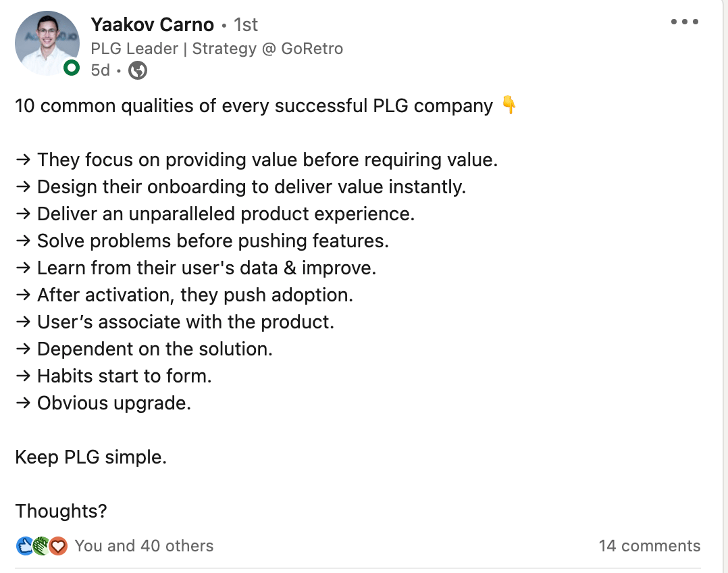
Task: Open the post's three-dot options menu
Action: point(684,22)
